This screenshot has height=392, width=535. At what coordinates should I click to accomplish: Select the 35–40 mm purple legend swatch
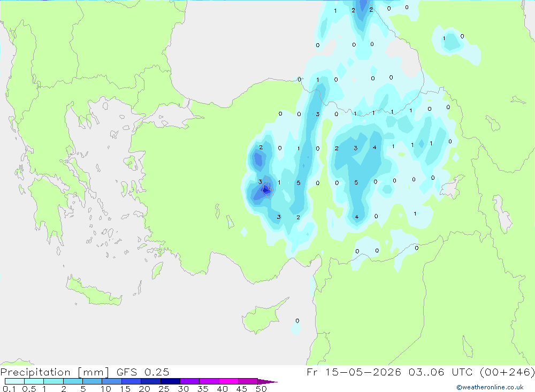(209, 381)
